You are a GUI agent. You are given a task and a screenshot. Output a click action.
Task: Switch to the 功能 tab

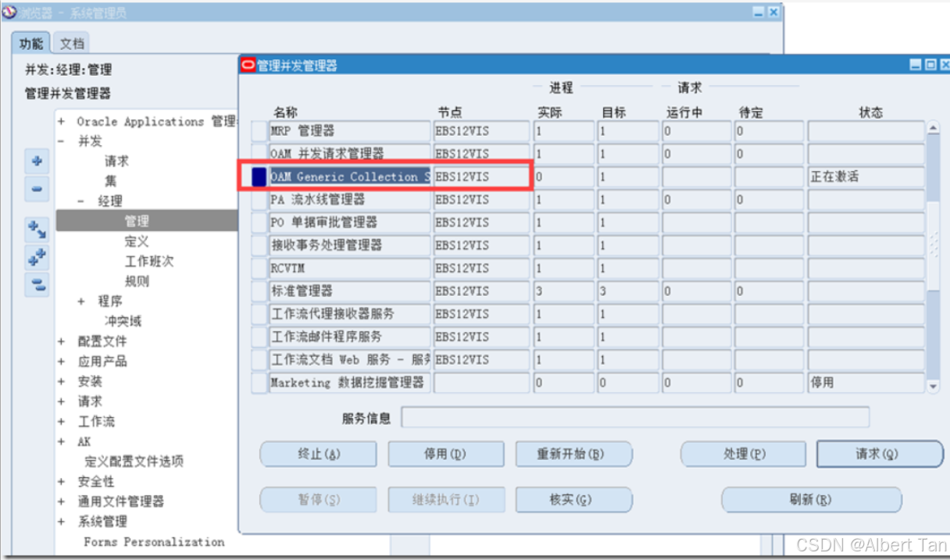coord(31,43)
